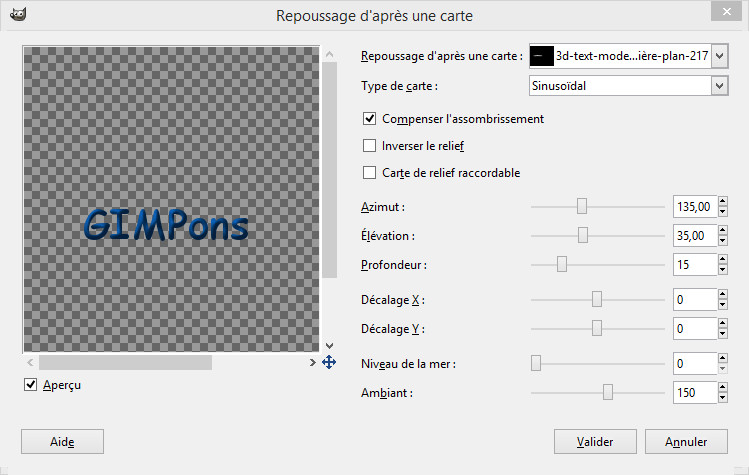This screenshot has width=749, height=475.
Task: Increase Décalage X with the up arrow
Action: point(723,295)
